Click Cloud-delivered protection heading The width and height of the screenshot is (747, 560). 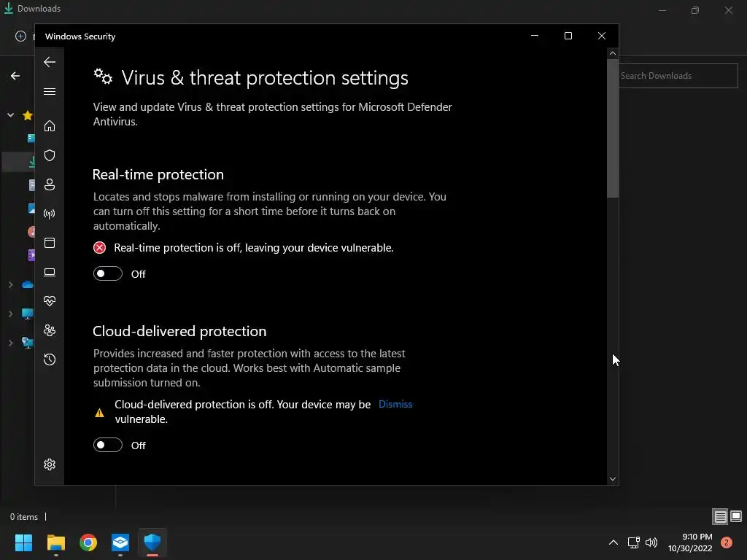(179, 331)
